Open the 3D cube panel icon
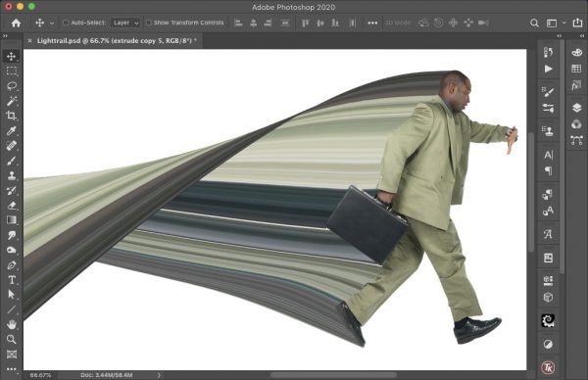588x380 pixels. coord(548,298)
